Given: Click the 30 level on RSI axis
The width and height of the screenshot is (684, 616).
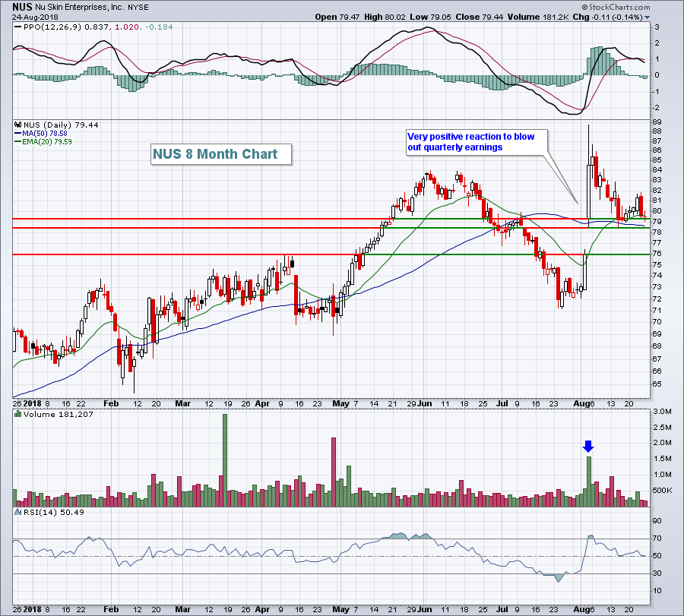Looking at the screenshot, I should (x=657, y=573).
